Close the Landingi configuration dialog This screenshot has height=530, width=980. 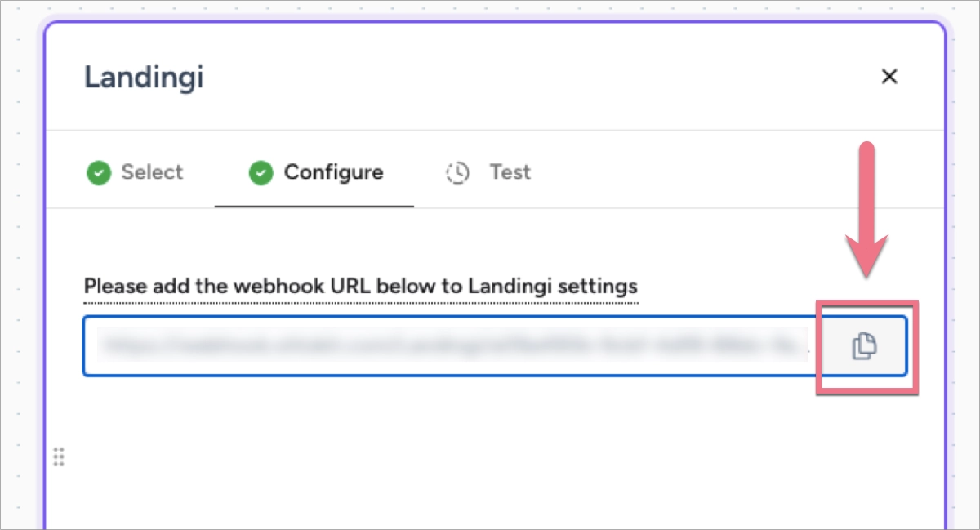tap(889, 76)
